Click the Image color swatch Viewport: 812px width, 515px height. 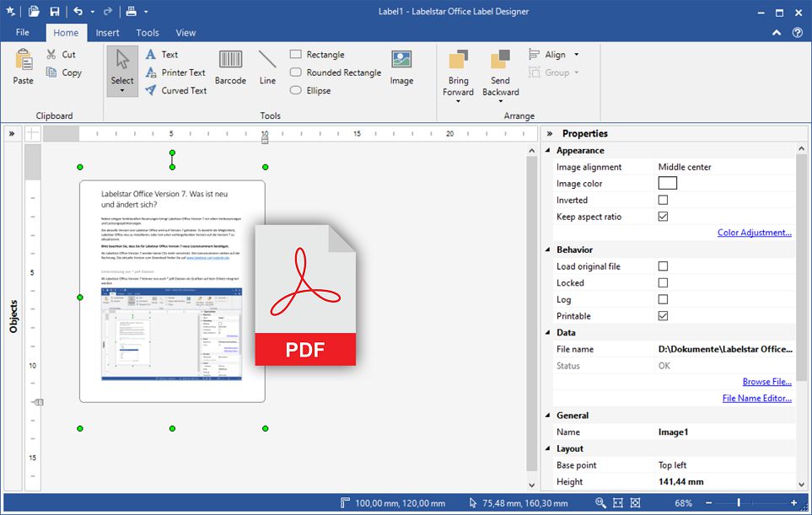coord(668,183)
